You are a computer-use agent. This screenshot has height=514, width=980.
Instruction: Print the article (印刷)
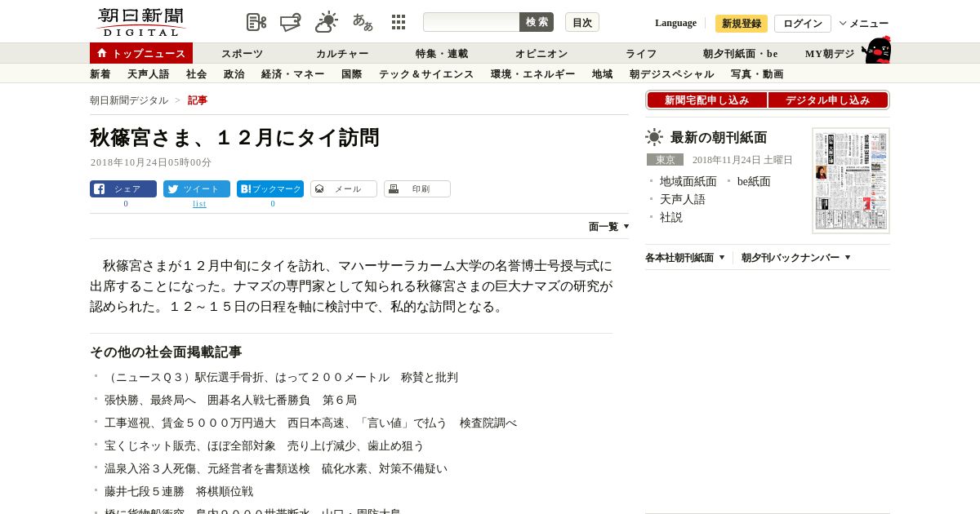[x=417, y=189]
